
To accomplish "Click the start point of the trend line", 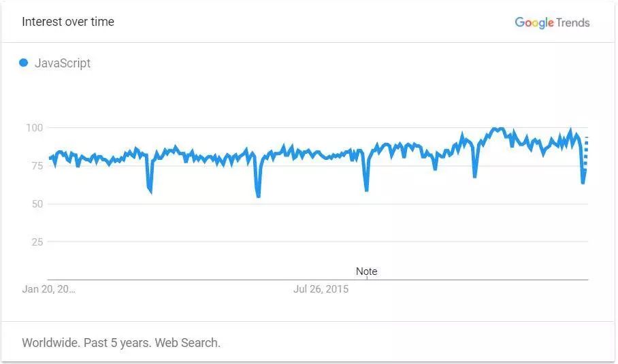I will tap(49, 158).
